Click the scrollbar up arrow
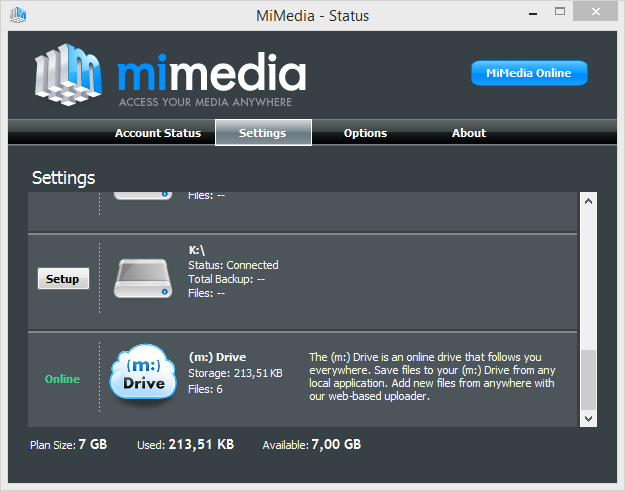Image resolution: width=625 pixels, height=491 pixels. (588, 201)
